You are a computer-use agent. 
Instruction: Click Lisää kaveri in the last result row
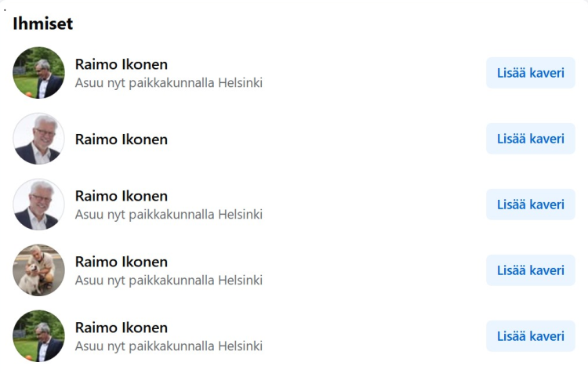click(530, 336)
